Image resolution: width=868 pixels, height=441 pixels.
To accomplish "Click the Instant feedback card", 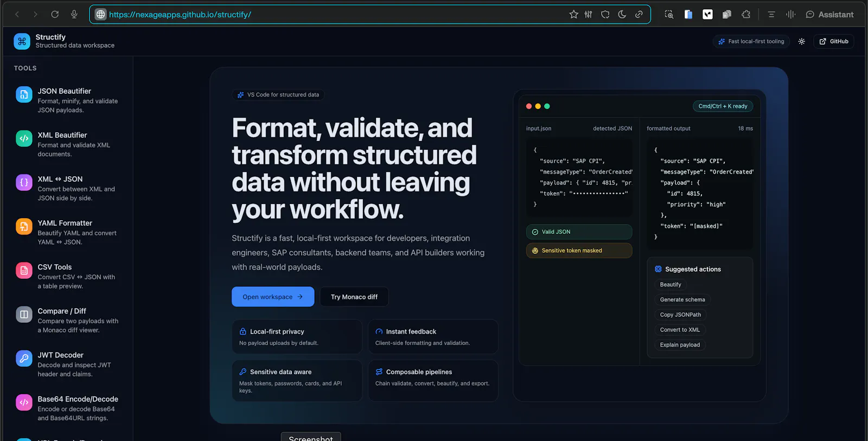I will [x=433, y=337].
